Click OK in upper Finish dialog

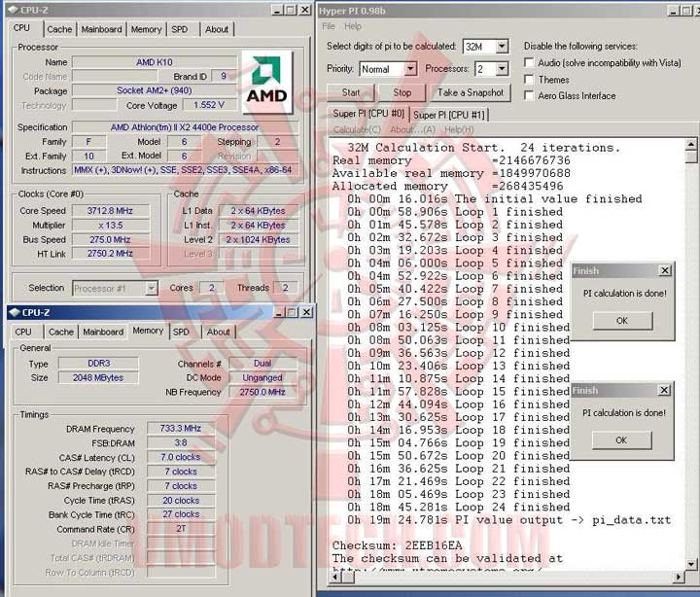(x=622, y=321)
